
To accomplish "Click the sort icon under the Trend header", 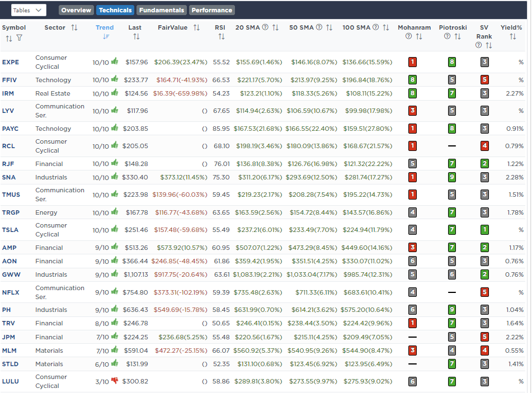I will [x=105, y=37].
